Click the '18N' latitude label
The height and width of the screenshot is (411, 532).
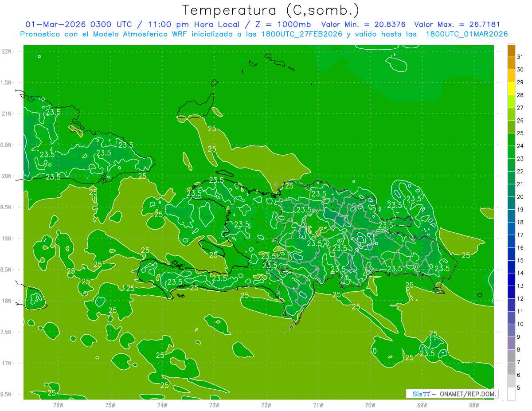coord(7,301)
